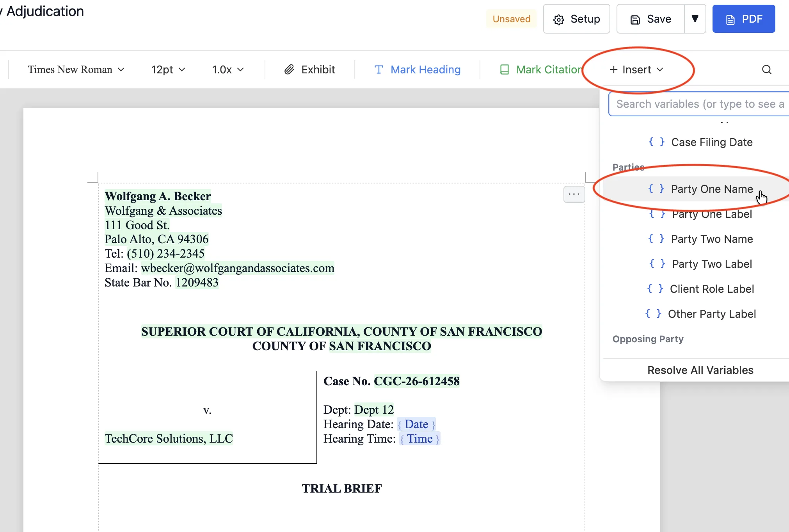Open the Save options arrow dropdown
Screen dimensions: 789x532
coord(695,19)
